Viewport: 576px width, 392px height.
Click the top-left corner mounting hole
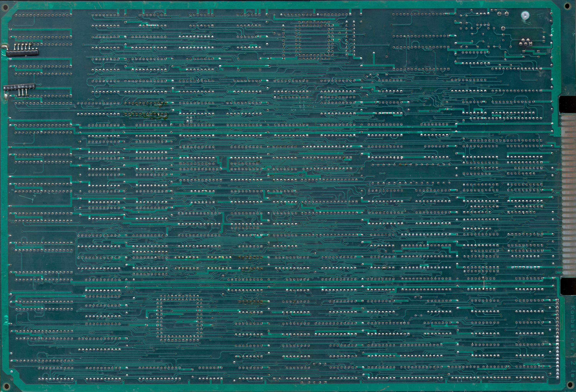click(x=6, y=7)
